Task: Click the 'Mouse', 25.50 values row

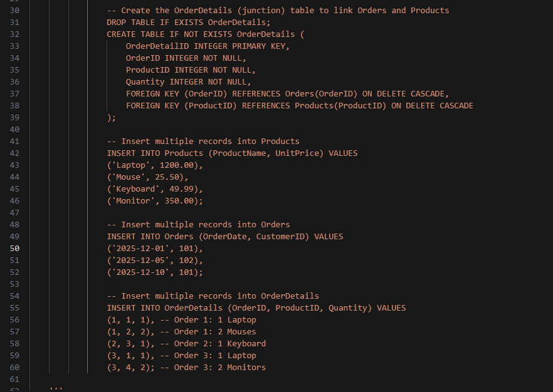Action: coord(147,177)
